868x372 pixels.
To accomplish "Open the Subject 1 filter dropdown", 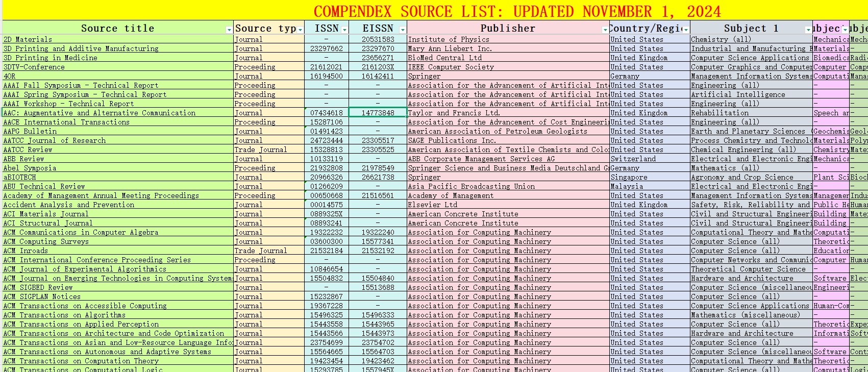I will 808,30.
